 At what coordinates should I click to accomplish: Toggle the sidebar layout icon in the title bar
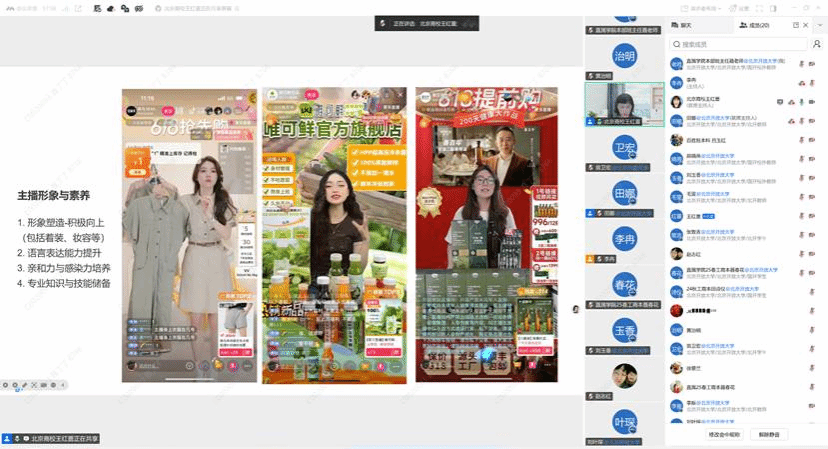[773, 8]
